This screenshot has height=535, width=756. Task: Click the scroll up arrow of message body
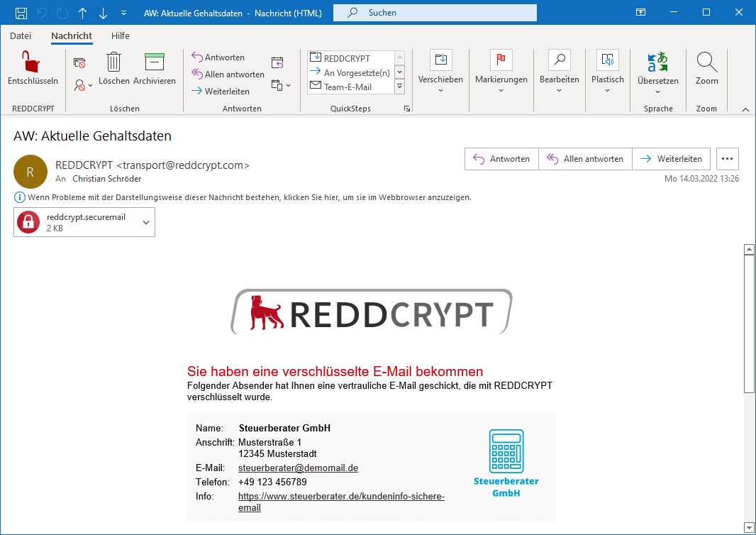point(749,250)
